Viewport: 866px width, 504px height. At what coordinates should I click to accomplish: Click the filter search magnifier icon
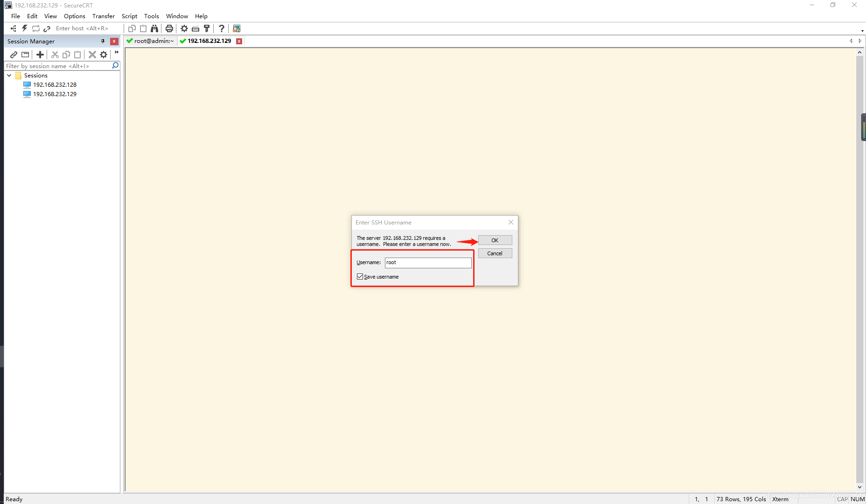(115, 66)
